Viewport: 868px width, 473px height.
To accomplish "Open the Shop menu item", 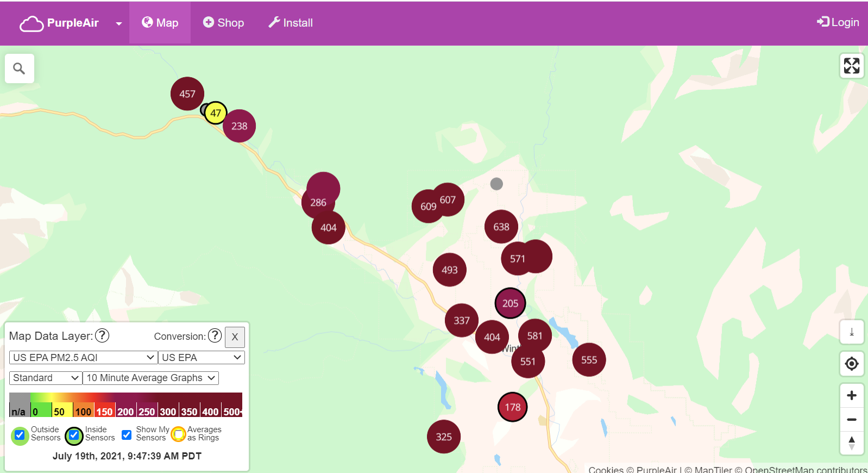I will coord(223,23).
